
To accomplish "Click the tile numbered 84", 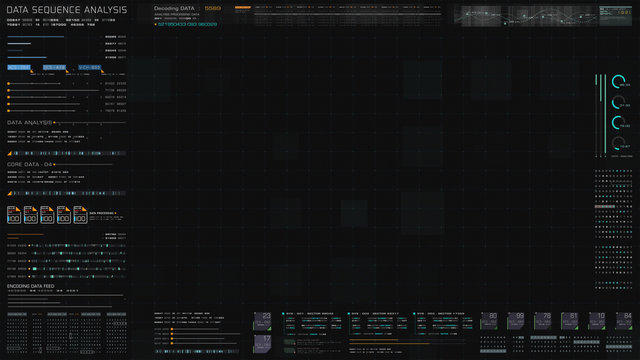I will pos(624,321).
